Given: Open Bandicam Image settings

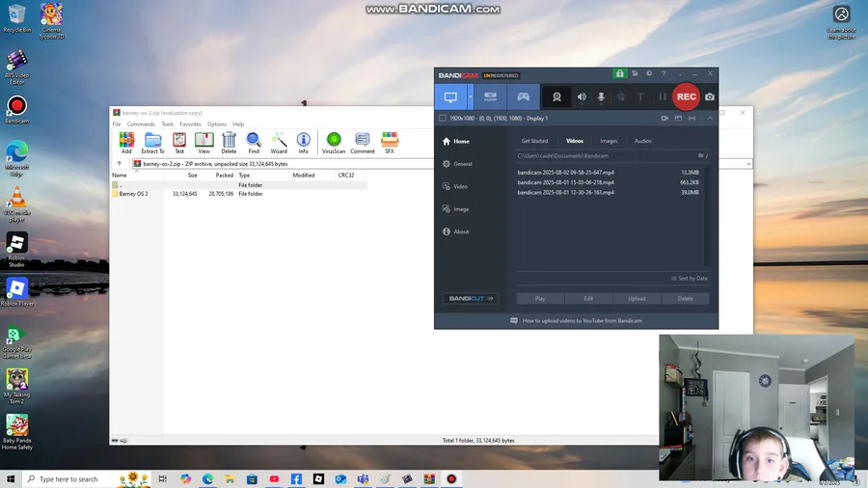Looking at the screenshot, I should (455, 209).
